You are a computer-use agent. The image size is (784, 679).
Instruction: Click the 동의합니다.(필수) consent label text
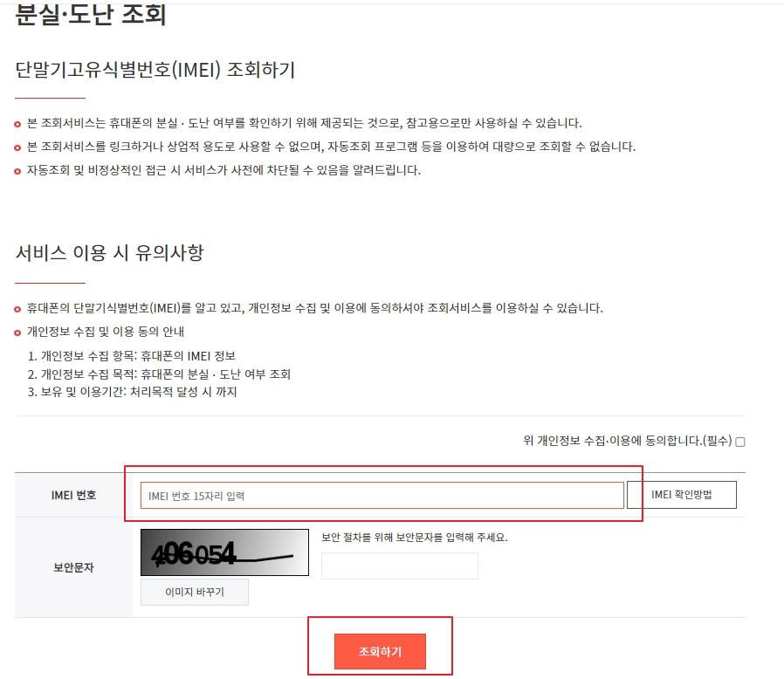point(628,441)
